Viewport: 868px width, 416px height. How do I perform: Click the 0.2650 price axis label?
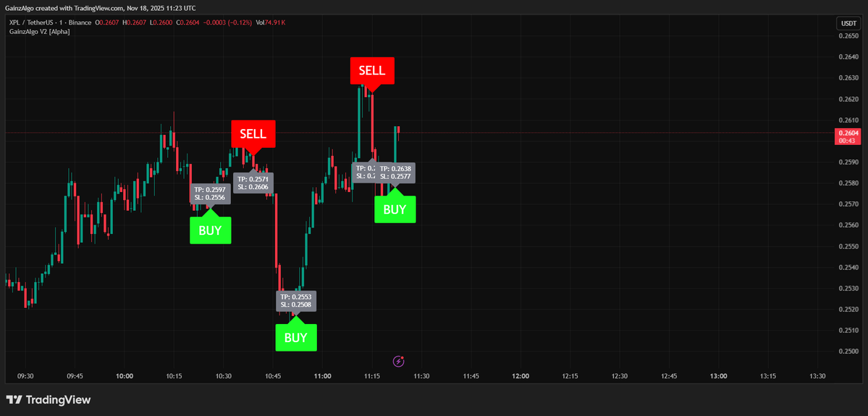pyautogui.click(x=848, y=36)
